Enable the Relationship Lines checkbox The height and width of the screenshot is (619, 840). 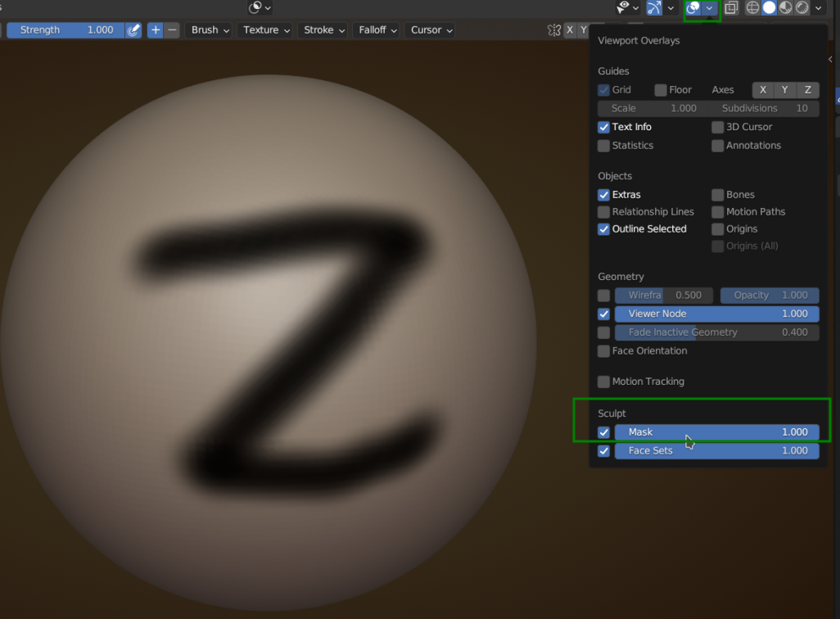[x=603, y=212]
